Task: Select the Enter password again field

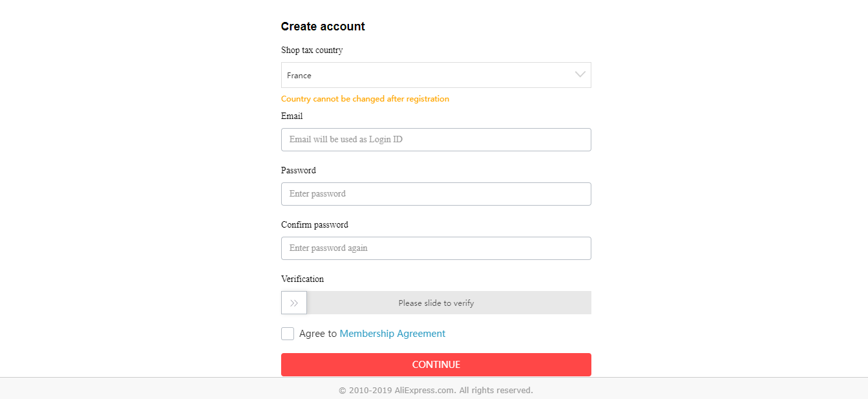Action: [436, 248]
